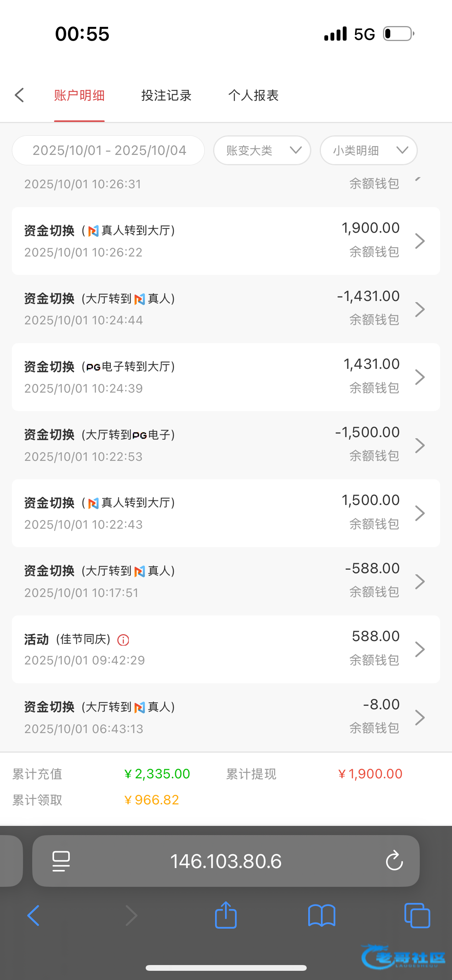
Task: Tap the Safari reload icon
Action: (394, 861)
